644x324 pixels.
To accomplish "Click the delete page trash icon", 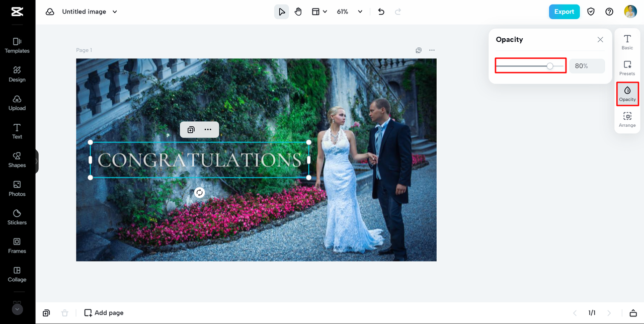I will point(64,313).
